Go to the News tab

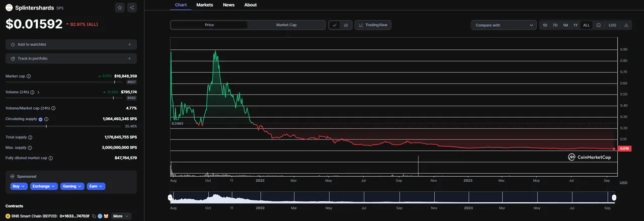pyautogui.click(x=228, y=5)
